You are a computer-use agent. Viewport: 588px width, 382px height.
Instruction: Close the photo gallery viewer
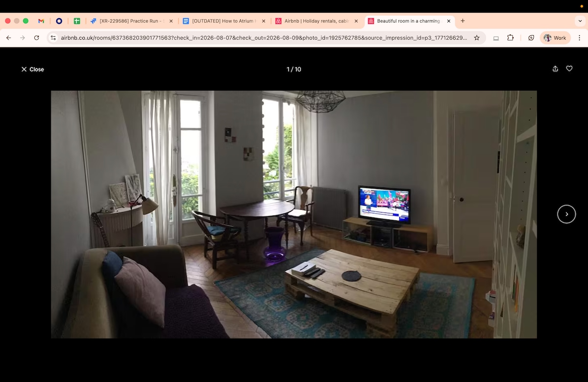tap(32, 70)
